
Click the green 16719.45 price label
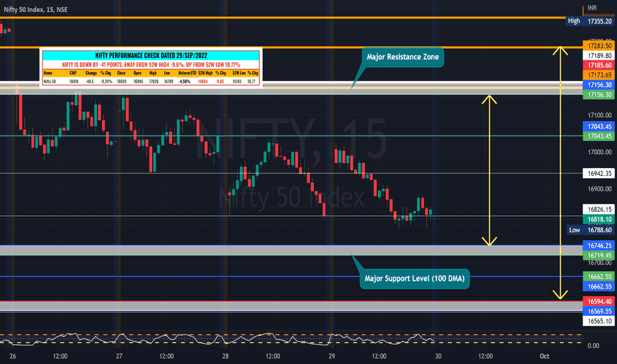598,255
